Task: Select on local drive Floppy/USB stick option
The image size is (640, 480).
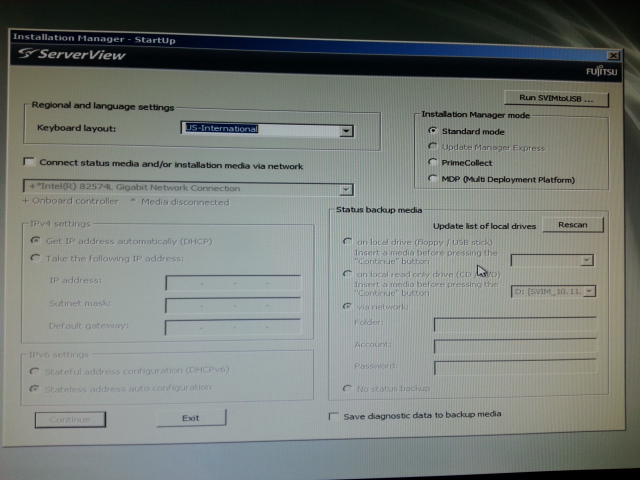Action: pyautogui.click(x=347, y=242)
